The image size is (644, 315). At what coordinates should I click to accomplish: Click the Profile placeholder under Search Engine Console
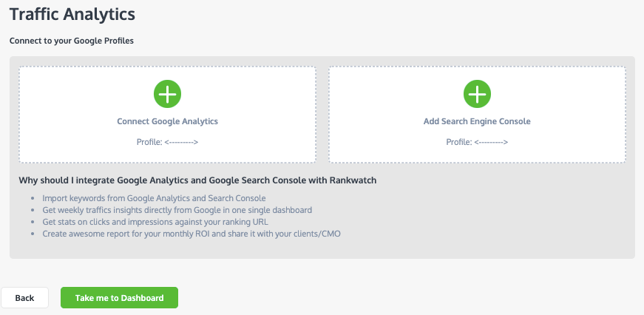pyautogui.click(x=477, y=142)
